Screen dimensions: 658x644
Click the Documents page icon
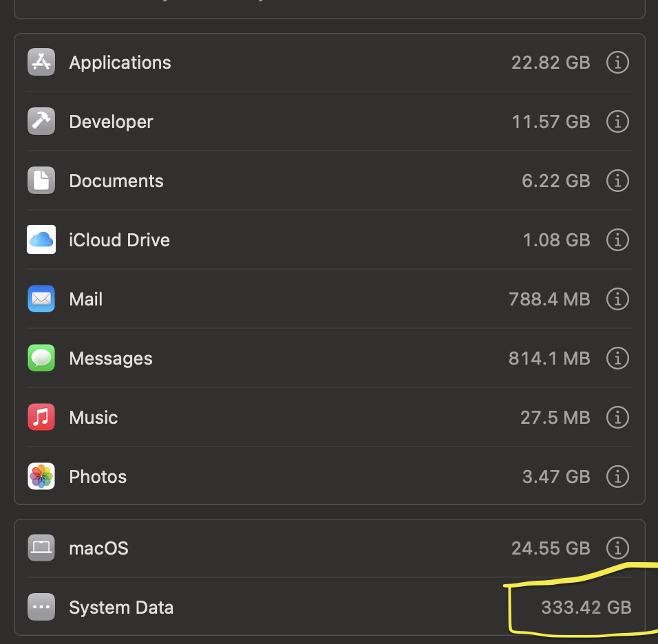click(x=41, y=180)
